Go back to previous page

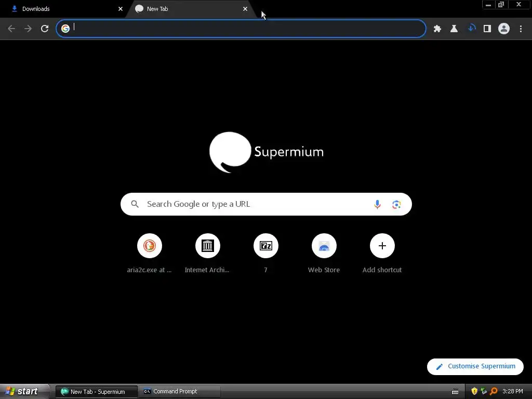[x=11, y=29]
